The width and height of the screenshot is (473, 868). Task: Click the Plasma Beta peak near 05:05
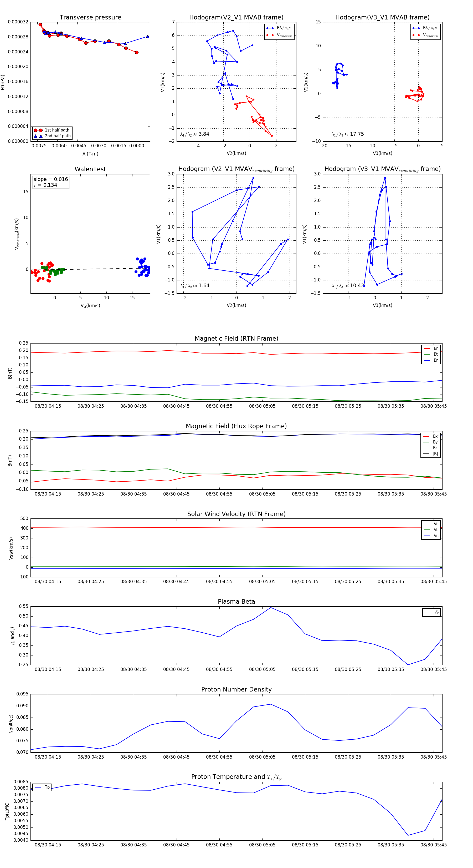point(271,608)
